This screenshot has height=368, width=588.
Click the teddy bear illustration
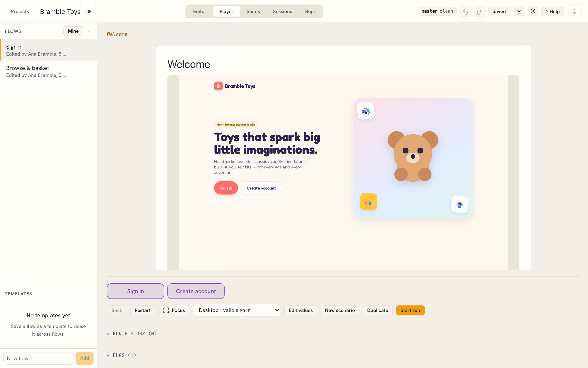point(413,156)
